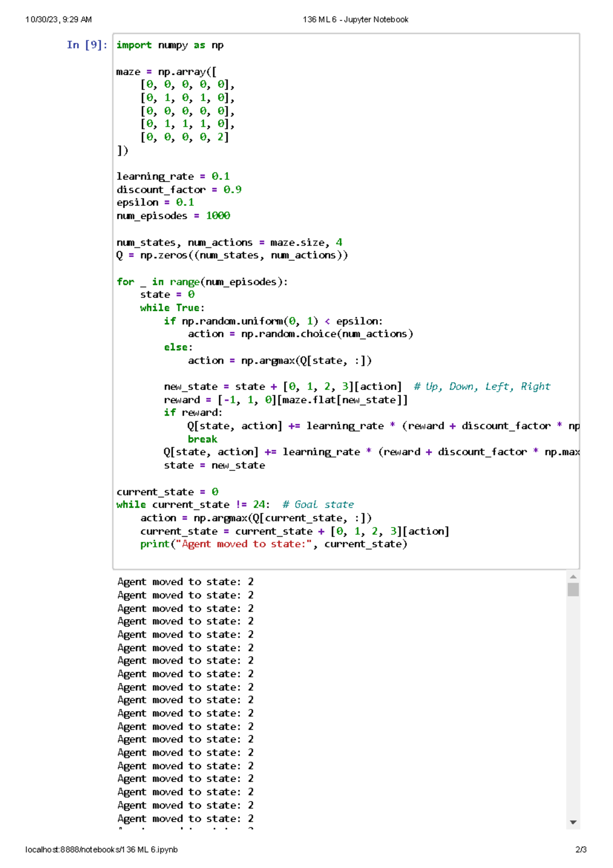Click the page number 2/3 in the footer
The image size is (613, 868).
[580, 850]
